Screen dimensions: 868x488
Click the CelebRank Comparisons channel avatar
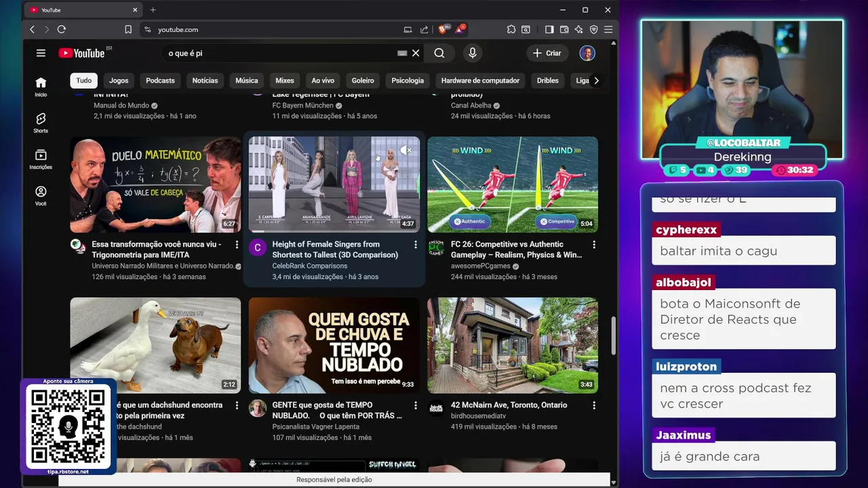click(258, 247)
